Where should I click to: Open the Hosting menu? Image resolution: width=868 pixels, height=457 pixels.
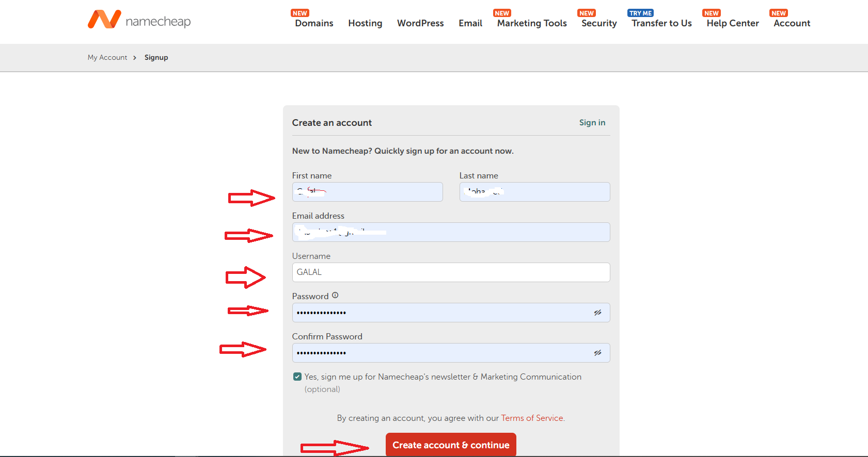click(x=365, y=23)
